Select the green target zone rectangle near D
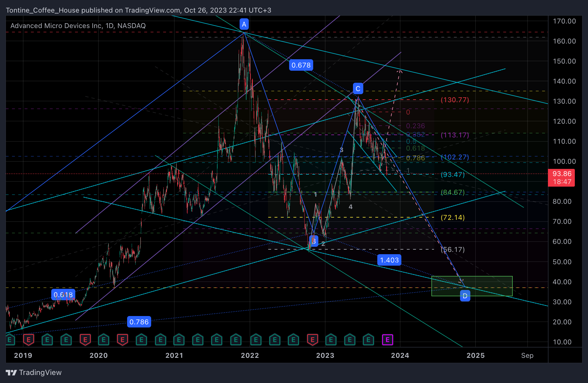The height and width of the screenshot is (383, 588). [472, 286]
